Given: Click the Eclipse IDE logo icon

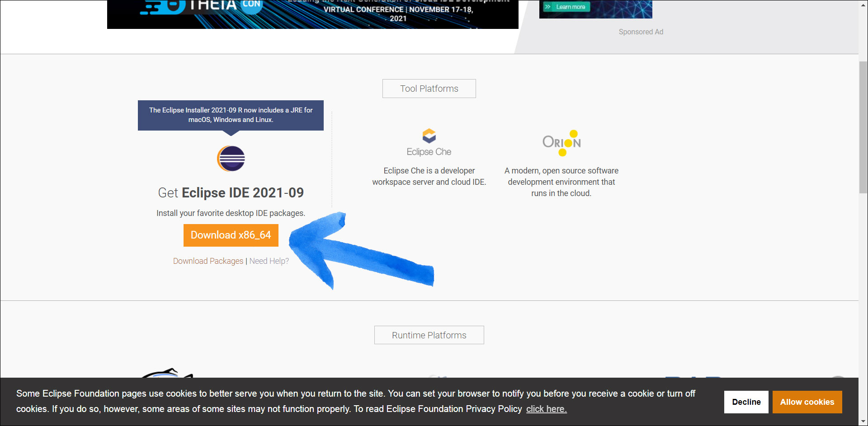Looking at the screenshot, I should pyautogui.click(x=231, y=159).
